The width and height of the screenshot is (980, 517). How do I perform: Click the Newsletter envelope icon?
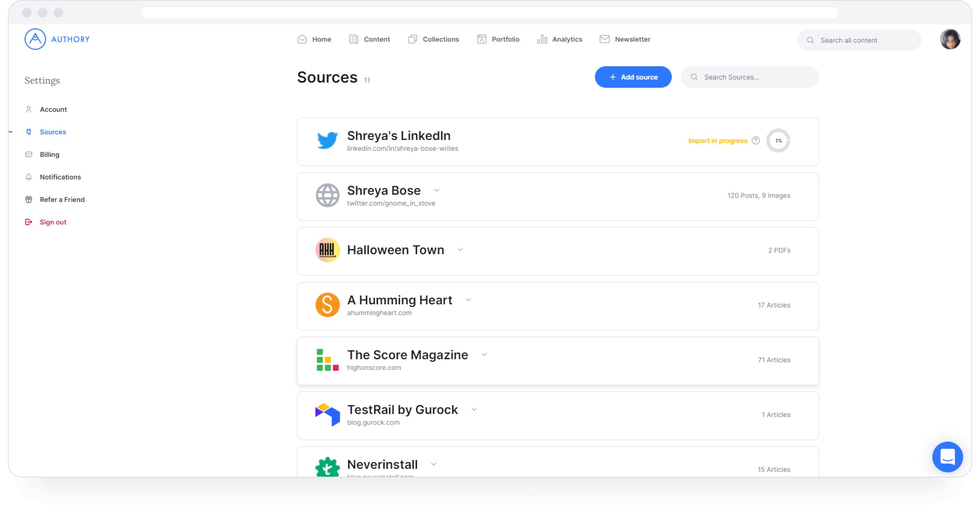click(605, 39)
